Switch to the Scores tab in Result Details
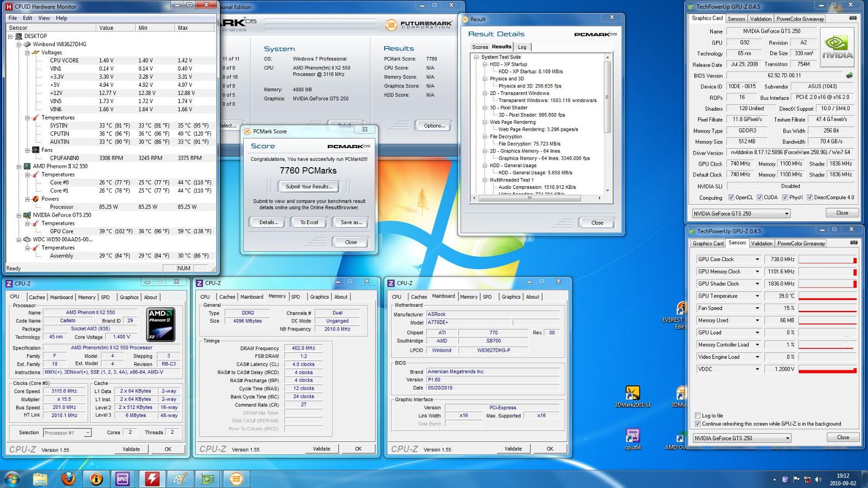Viewport: 868px width, 488px height. point(480,47)
